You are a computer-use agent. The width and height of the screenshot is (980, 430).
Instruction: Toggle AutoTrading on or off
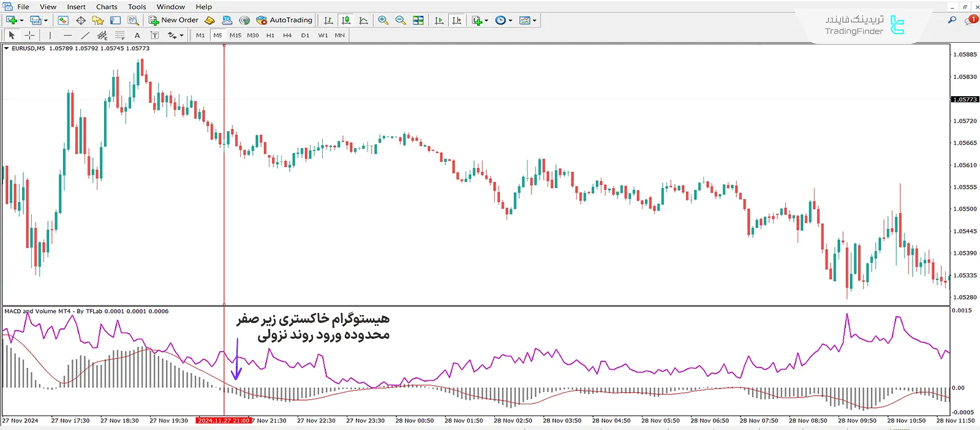[x=285, y=20]
